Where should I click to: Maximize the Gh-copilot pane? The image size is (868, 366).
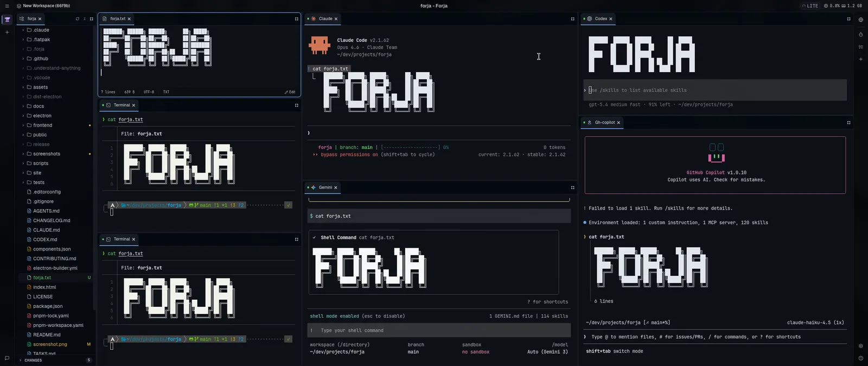[x=849, y=122]
